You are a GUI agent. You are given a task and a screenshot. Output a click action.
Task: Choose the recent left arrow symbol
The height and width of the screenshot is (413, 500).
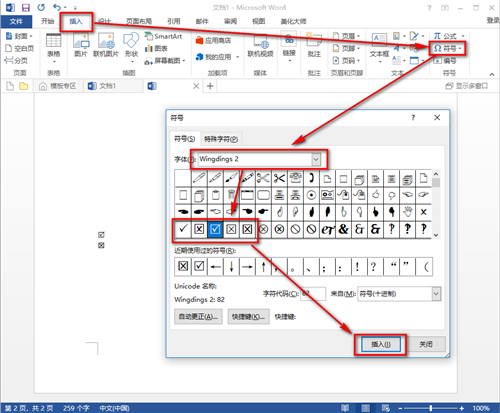click(x=215, y=266)
